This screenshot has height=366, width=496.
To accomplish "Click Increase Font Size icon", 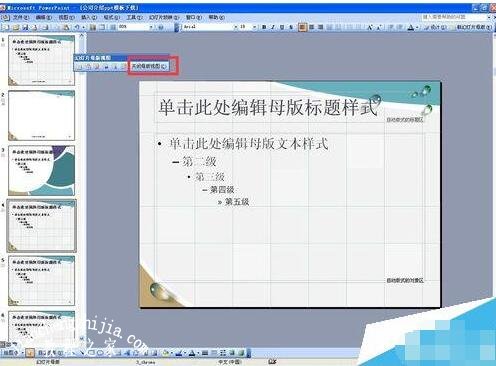I will tap(370, 27).
